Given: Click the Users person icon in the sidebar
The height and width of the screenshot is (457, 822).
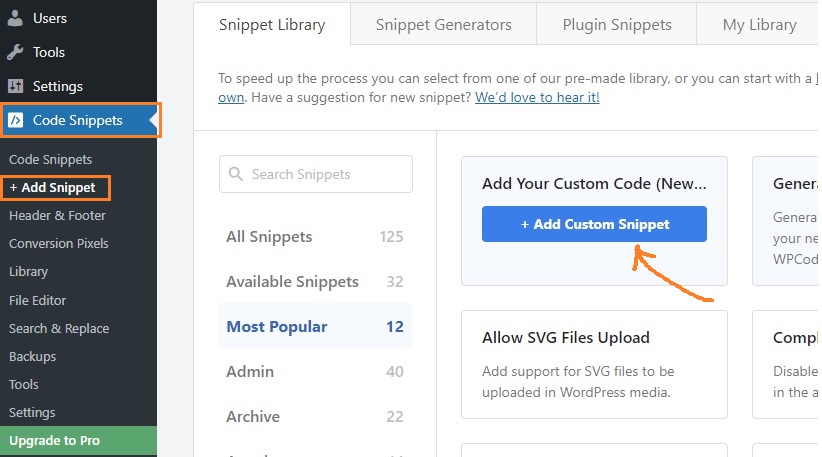Looking at the screenshot, I should 15,18.
